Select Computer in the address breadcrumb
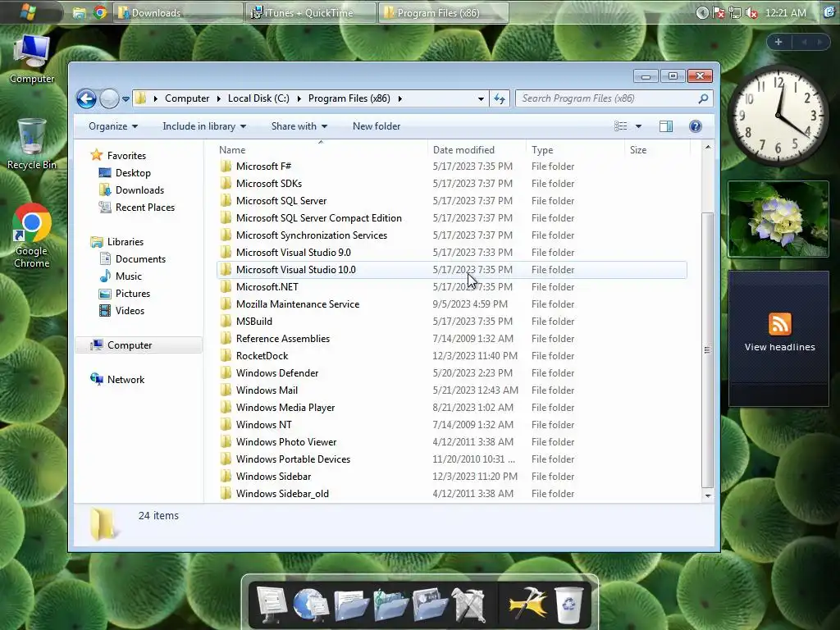The image size is (840, 630). tap(187, 98)
